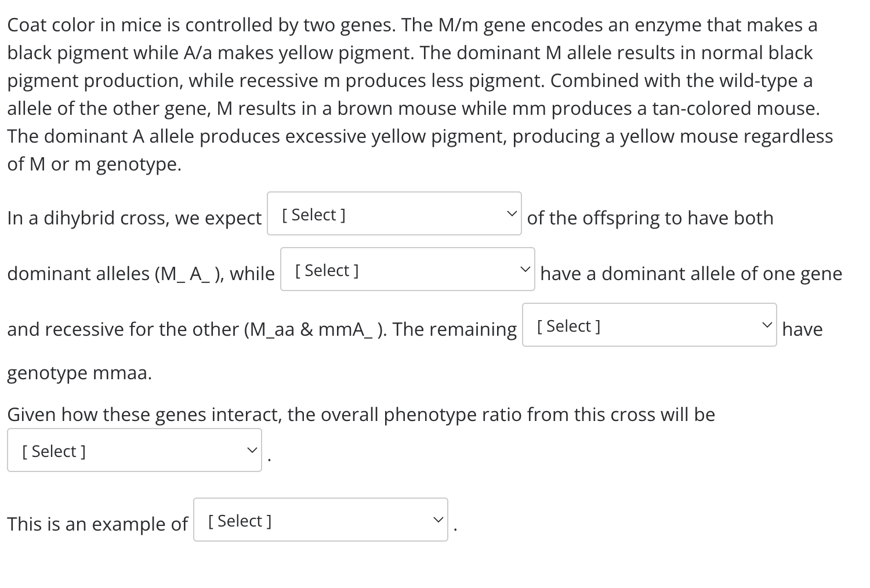Click the 'genotype mmaa.' text line

[x=79, y=373]
